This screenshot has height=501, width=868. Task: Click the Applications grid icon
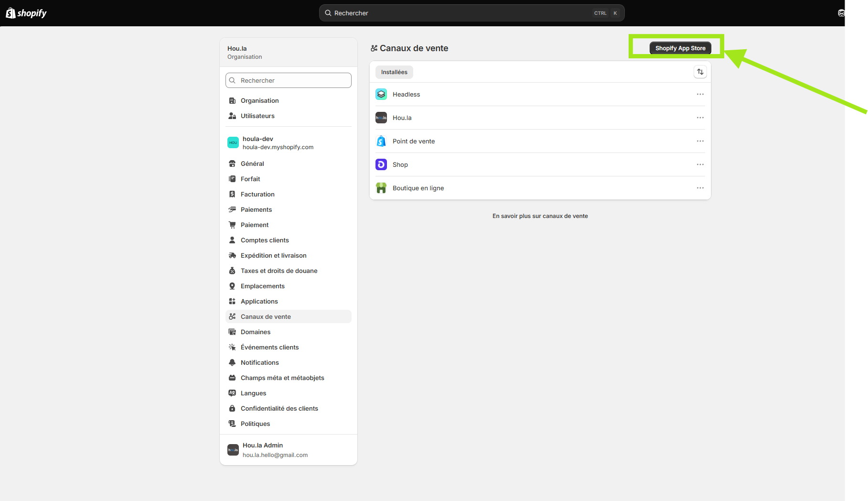[232, 301]
